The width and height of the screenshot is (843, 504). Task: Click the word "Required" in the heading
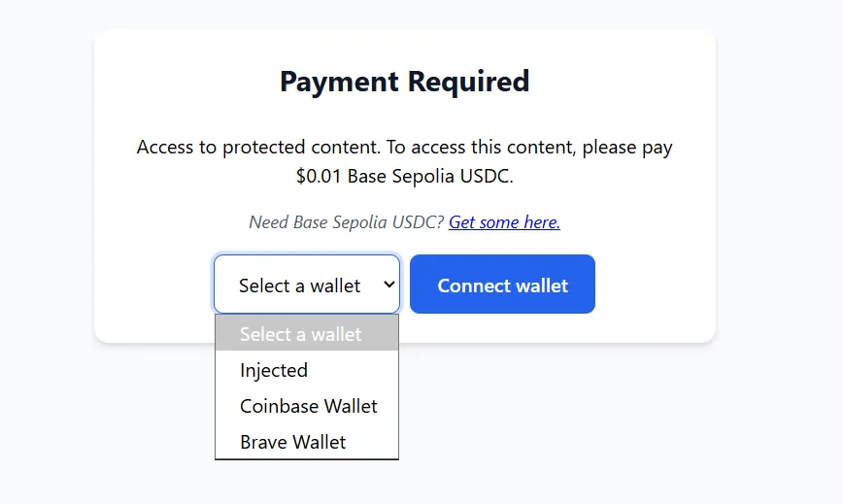point(468,81)
